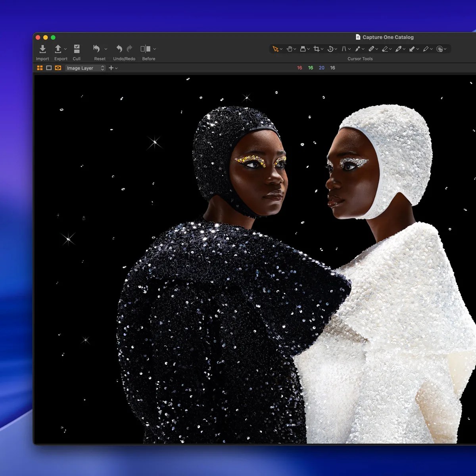This screenshot has height=476, width=476.
Task: Expand the Keystone tool options chevron
Action: [x=349, y=49]
